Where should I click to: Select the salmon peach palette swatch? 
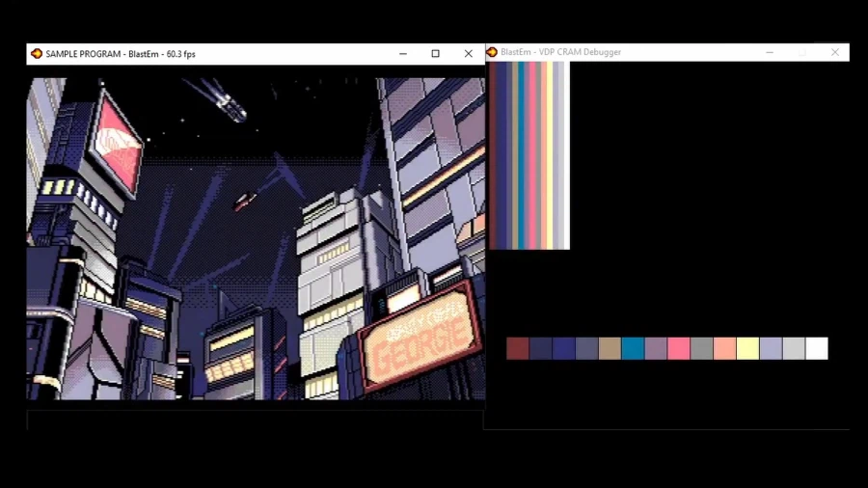(724, 348)
